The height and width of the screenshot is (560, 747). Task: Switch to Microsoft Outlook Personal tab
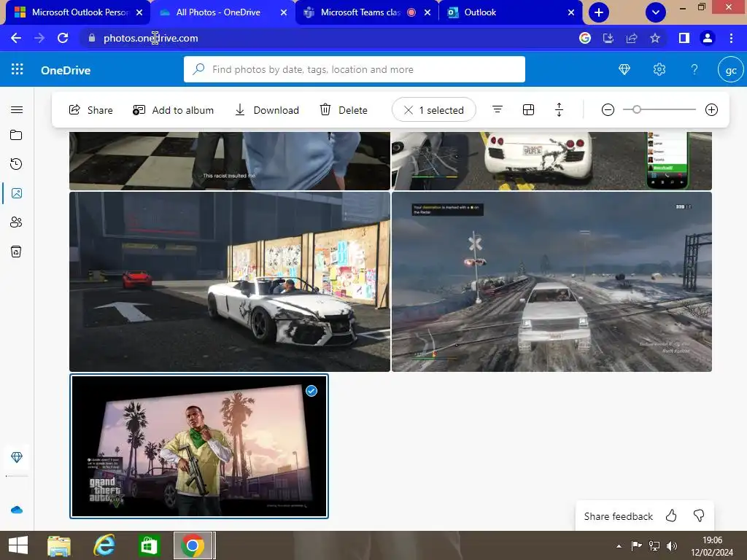[x=79, y=12]
